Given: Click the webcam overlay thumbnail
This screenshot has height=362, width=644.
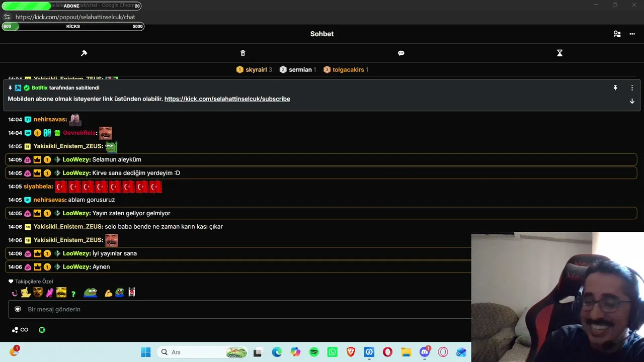Looking at the screenshot, I should point(557,297).
